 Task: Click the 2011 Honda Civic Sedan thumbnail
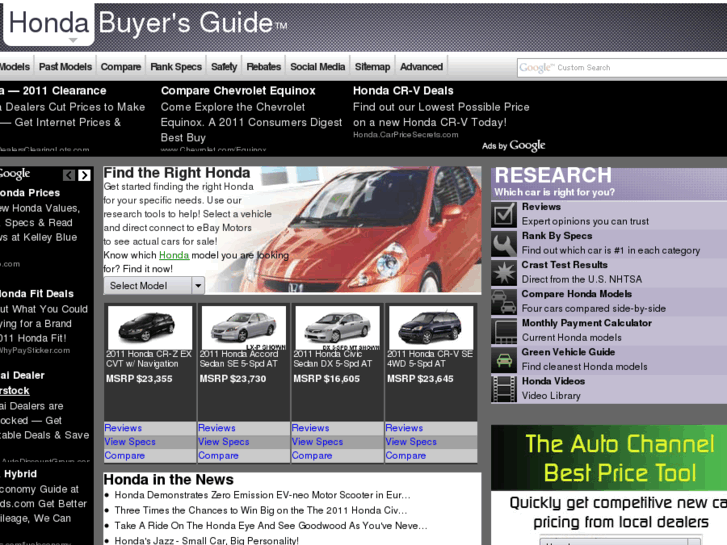(x=338, y=327)
